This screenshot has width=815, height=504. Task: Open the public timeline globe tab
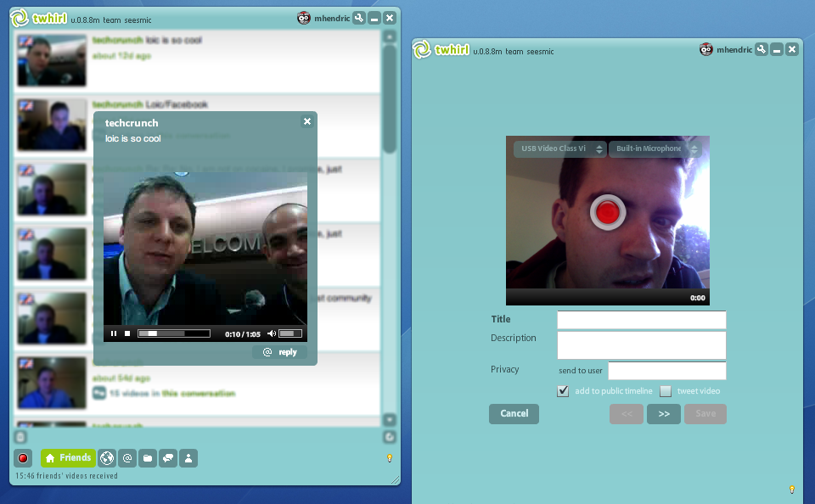[x=107, y=458]
